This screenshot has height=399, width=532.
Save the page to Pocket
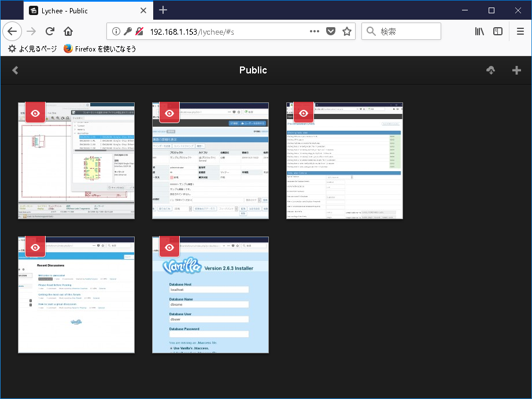(330, 31)
